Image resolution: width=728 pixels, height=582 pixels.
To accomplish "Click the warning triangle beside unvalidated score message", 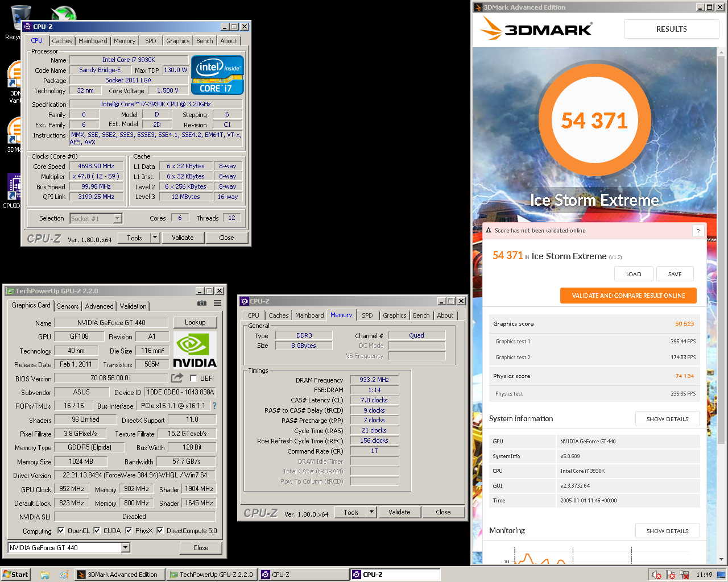I will [x=488, y=230].
